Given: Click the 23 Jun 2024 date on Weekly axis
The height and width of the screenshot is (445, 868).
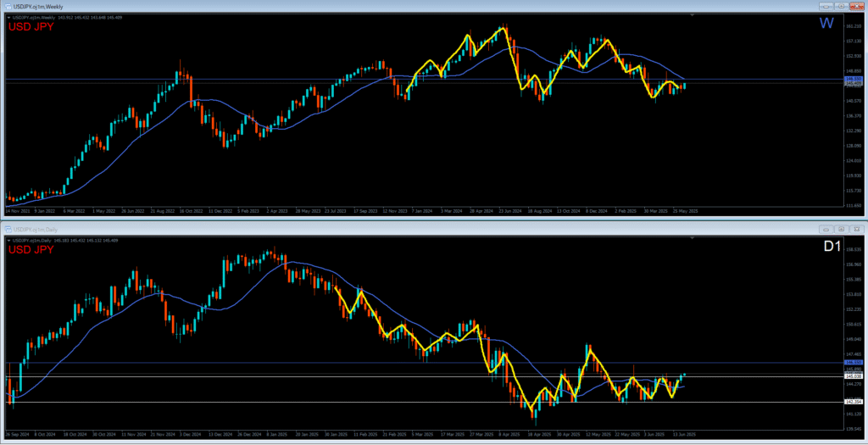Looking at the screenshot, I should point(511,211).
